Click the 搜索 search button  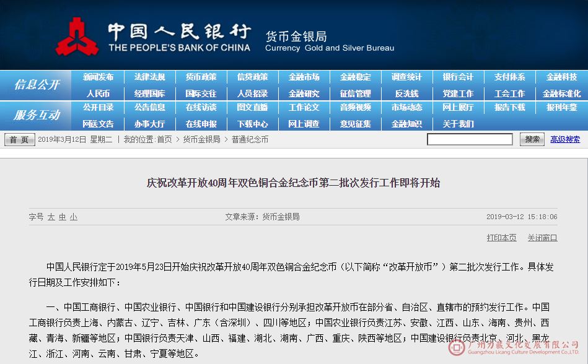coord(532,139)
